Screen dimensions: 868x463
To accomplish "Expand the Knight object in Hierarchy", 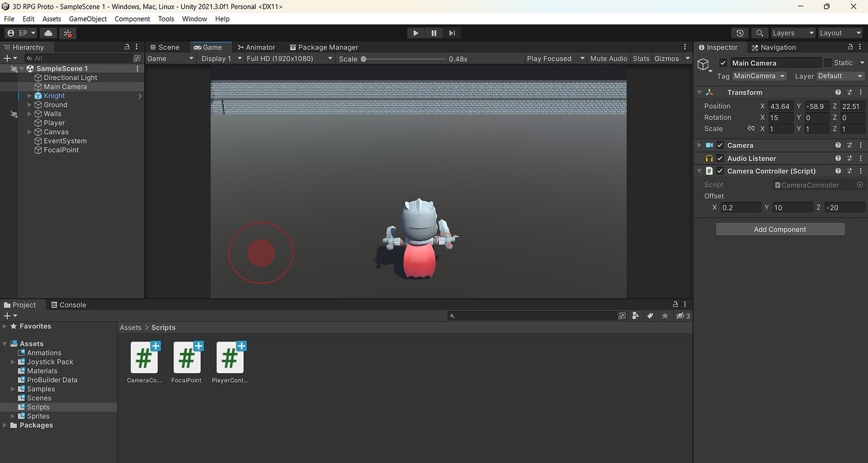I will tap(30, 96).
